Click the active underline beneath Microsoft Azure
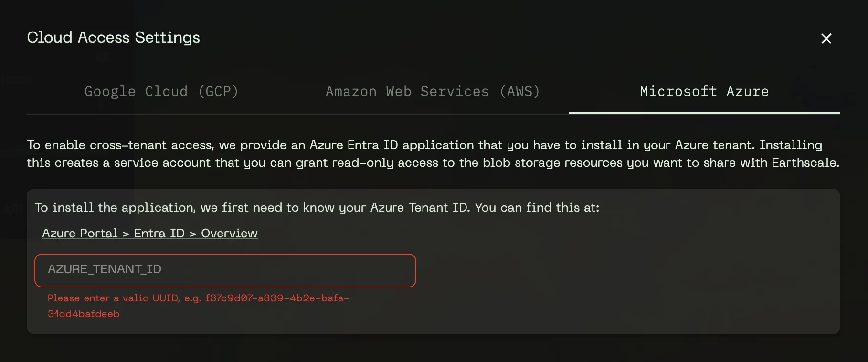This screenshot has width=868, height=362. [x=704, y=113]
